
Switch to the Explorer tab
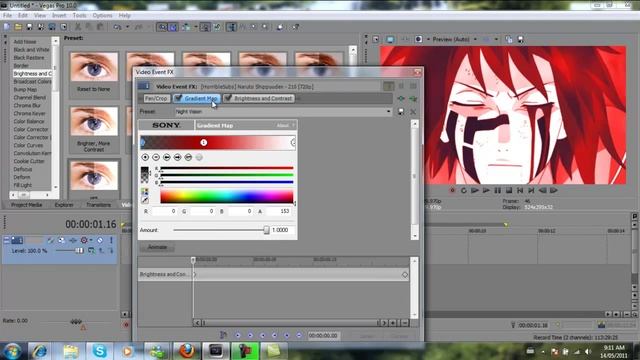pyautogui.click(x=64, y=205)
